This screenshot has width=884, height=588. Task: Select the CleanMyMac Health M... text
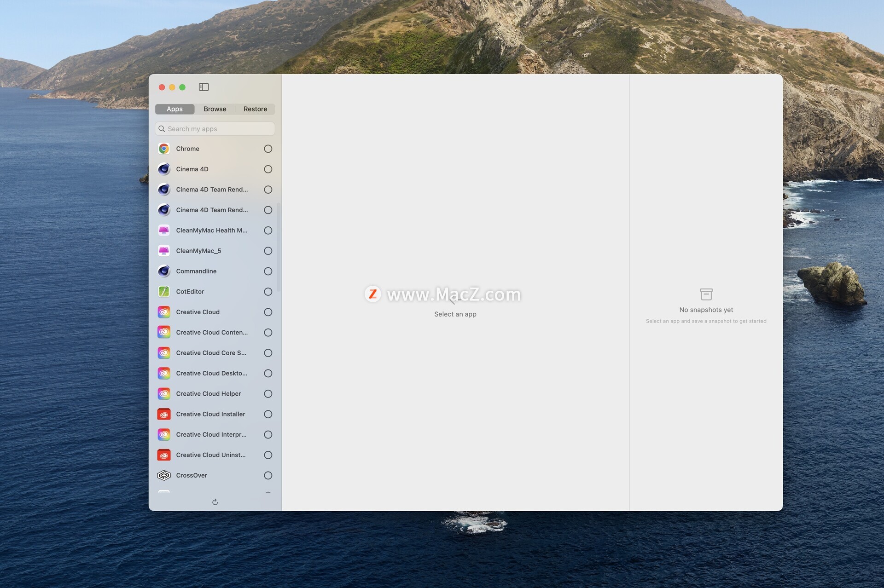212,230
